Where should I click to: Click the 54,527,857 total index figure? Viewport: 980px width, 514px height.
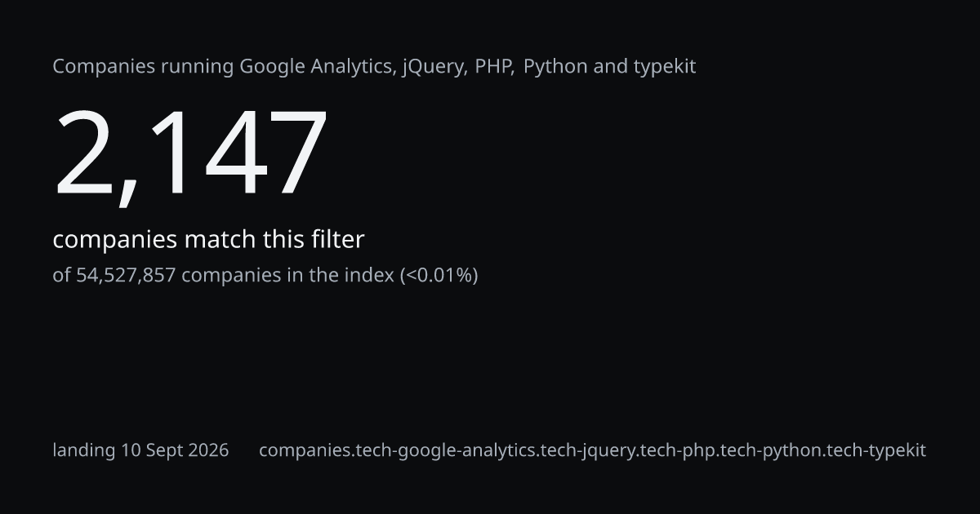(126, 275)
